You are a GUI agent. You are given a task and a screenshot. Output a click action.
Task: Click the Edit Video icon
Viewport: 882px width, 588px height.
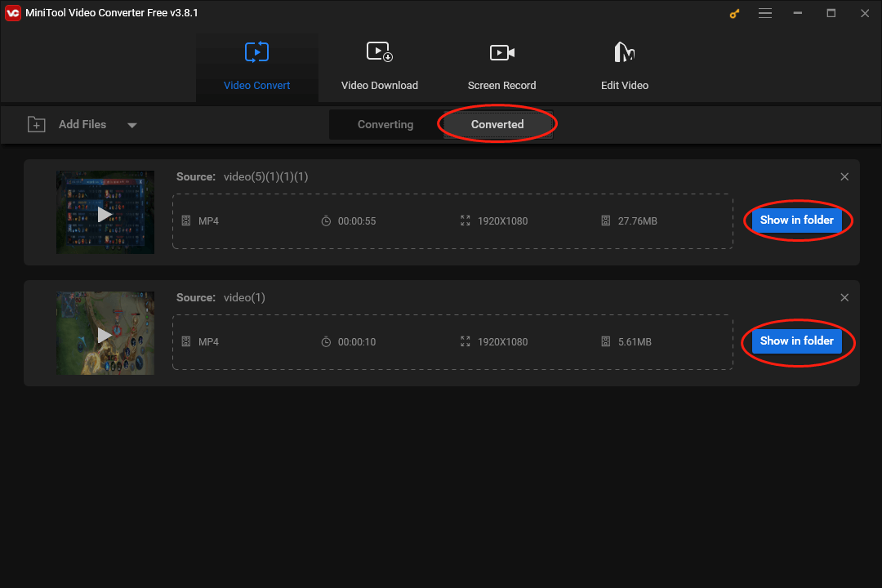point(625,52)
